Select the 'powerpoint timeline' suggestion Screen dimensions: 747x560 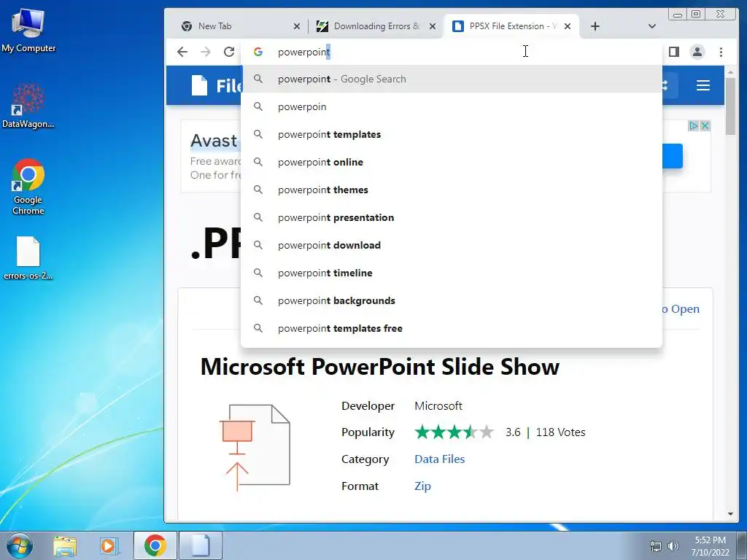tap(452, 273)
